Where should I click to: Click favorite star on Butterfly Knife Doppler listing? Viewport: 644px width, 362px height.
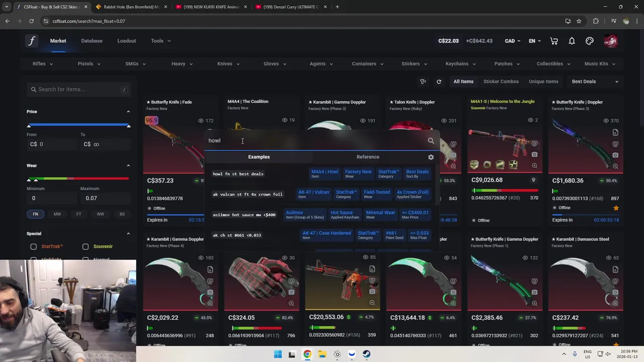tap(616, 208)
